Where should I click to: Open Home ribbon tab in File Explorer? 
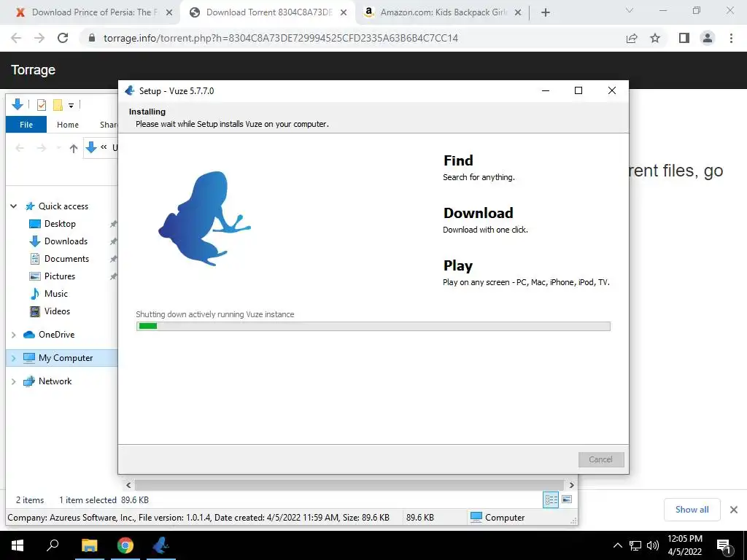tap(68, 125)
